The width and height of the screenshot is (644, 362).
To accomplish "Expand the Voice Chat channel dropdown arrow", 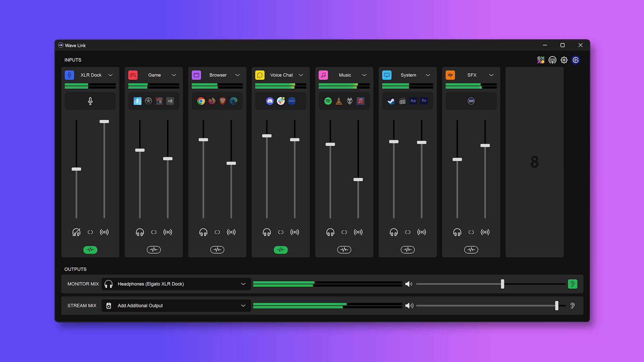I will coord(301,75).
